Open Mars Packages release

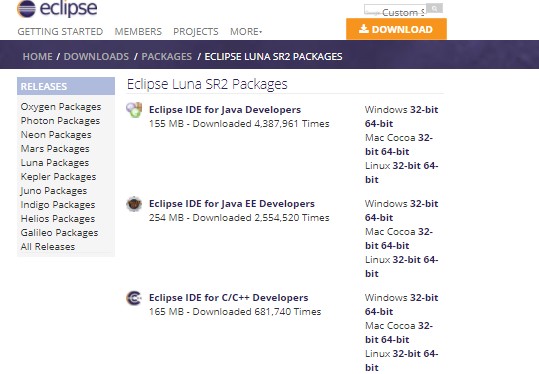pyautogui.click(x=55, y=149)
